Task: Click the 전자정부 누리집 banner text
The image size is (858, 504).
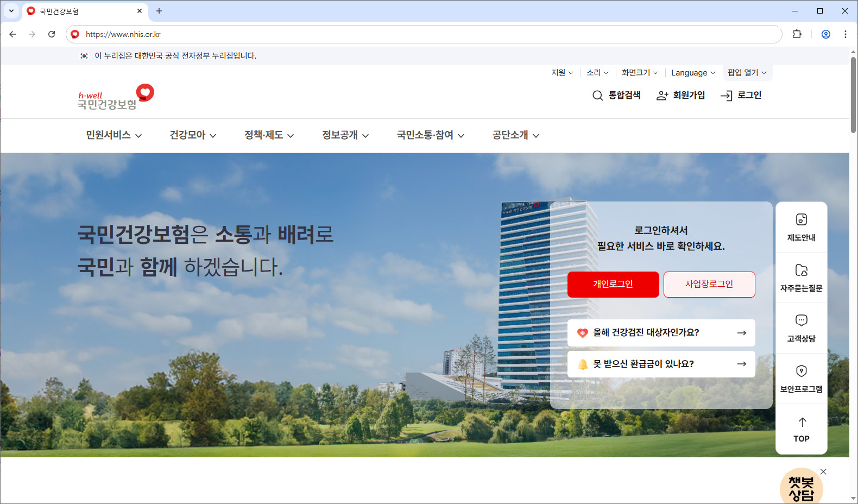Action: click(175, 56)
